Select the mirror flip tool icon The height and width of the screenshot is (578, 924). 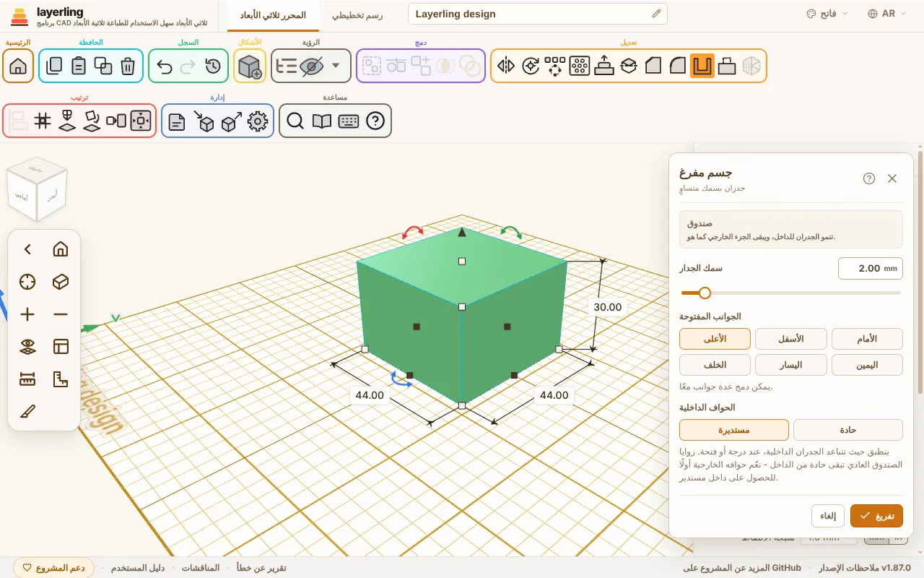pyautogui.click(x=506, y=66)
